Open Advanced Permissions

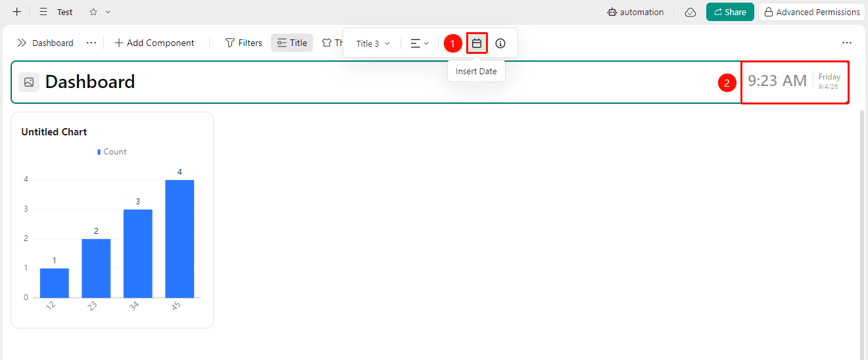coord(811,12)
